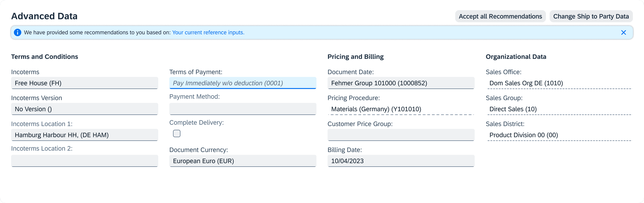
Task: Click the Terms of Payment recommended field
Action: coord(242,83)
